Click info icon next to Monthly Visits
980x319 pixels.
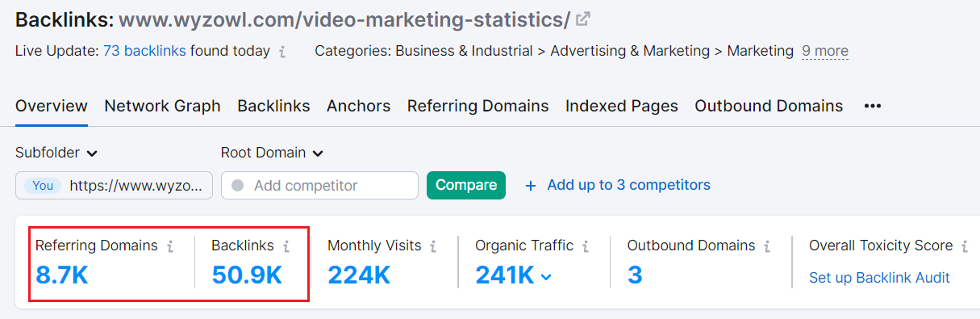[433, 246]
